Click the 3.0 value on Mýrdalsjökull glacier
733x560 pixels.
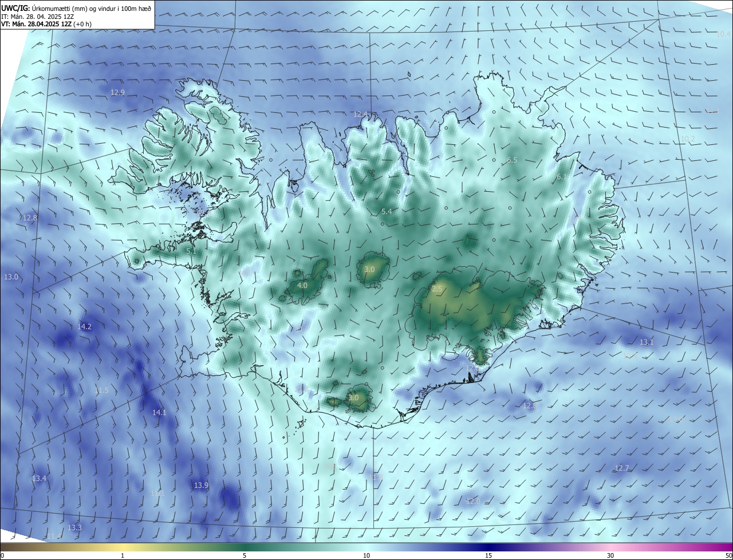tap(353, 397)
